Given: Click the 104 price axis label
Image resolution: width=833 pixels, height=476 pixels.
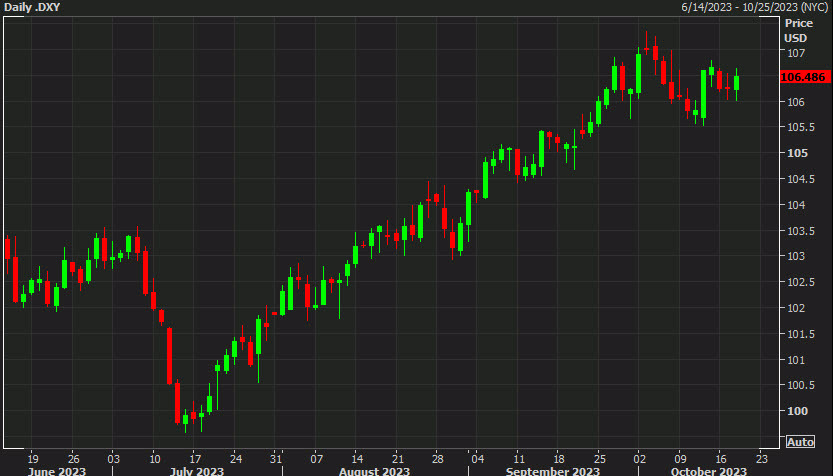Looking at the screenshot, I should pos(796,205).
